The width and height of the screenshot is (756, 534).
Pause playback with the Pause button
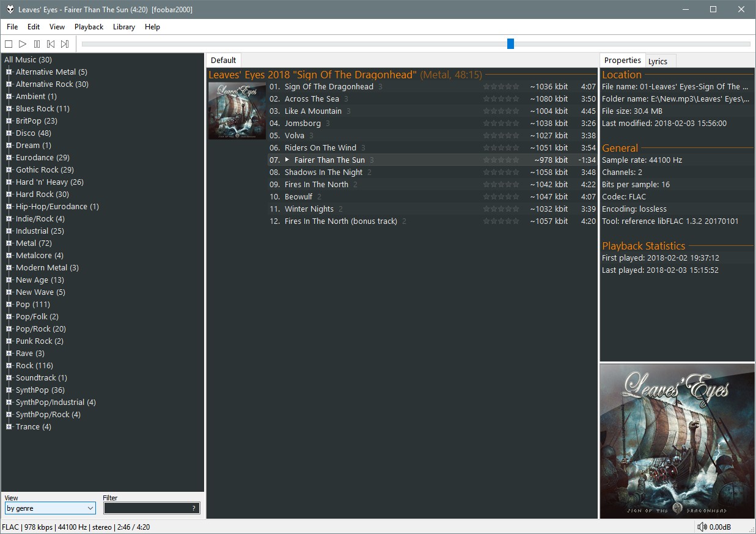(x=37, y=44)
